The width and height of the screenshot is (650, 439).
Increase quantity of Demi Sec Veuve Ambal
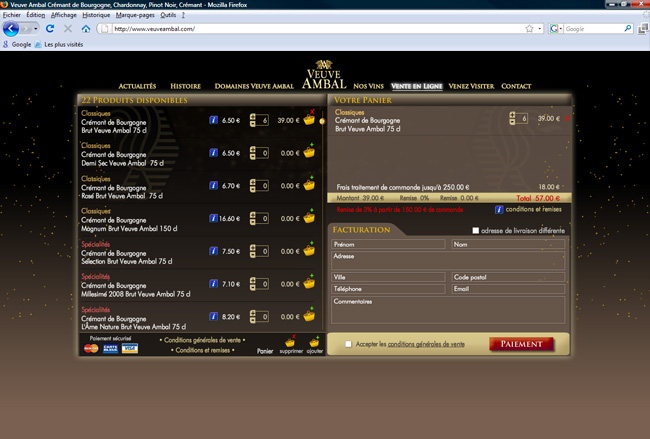252,150
